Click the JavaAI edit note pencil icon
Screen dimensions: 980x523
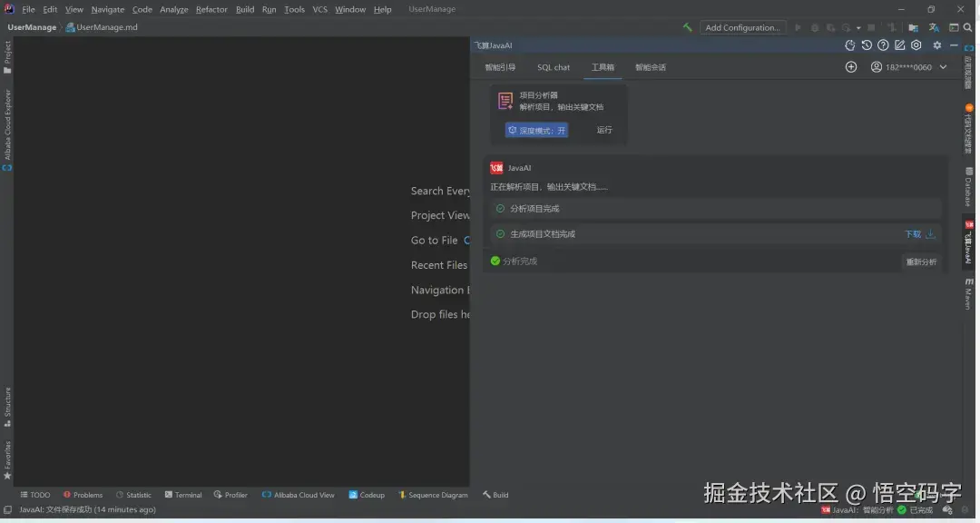[899, 45]
